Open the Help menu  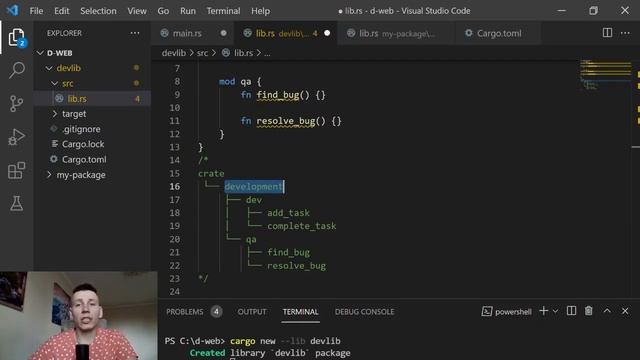click(x=260, y=11)
